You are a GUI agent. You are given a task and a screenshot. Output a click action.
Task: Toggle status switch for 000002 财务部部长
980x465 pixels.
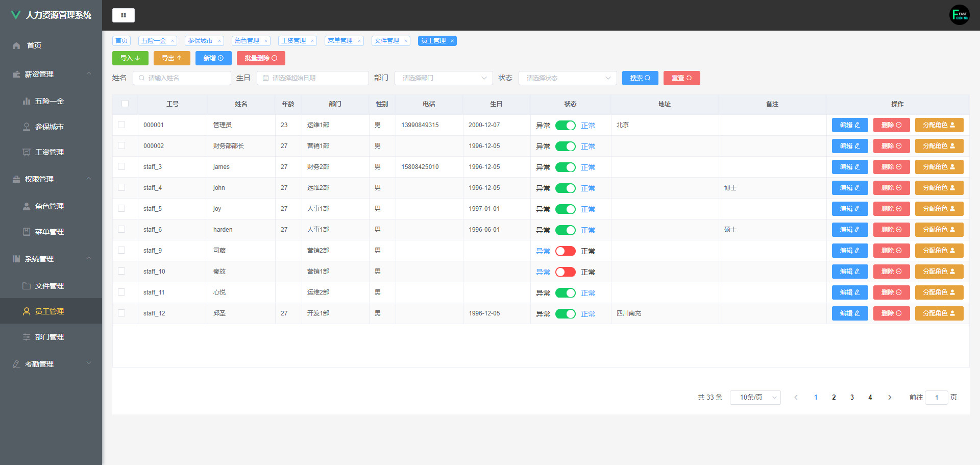[566, 146]
